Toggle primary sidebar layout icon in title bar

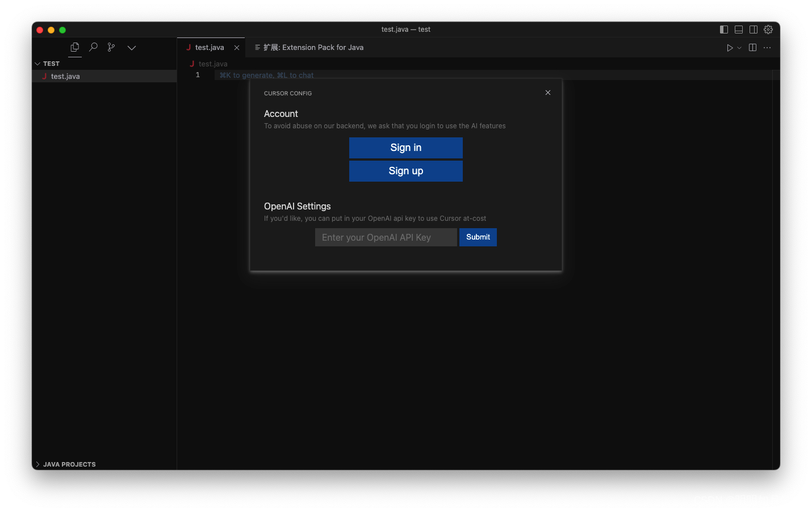pos(724,30)
